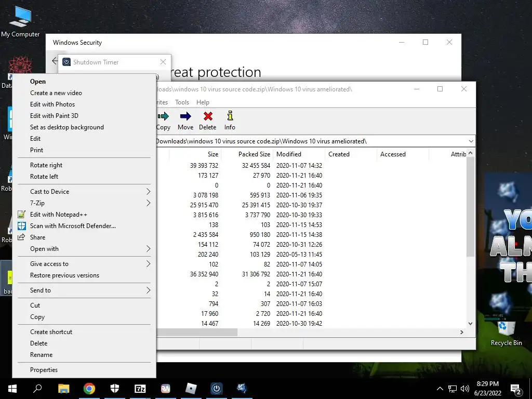532x399 pixels.
Task: Click the back arrow in Windows Security
Action: pyautogui.click(x=55, y=61)
